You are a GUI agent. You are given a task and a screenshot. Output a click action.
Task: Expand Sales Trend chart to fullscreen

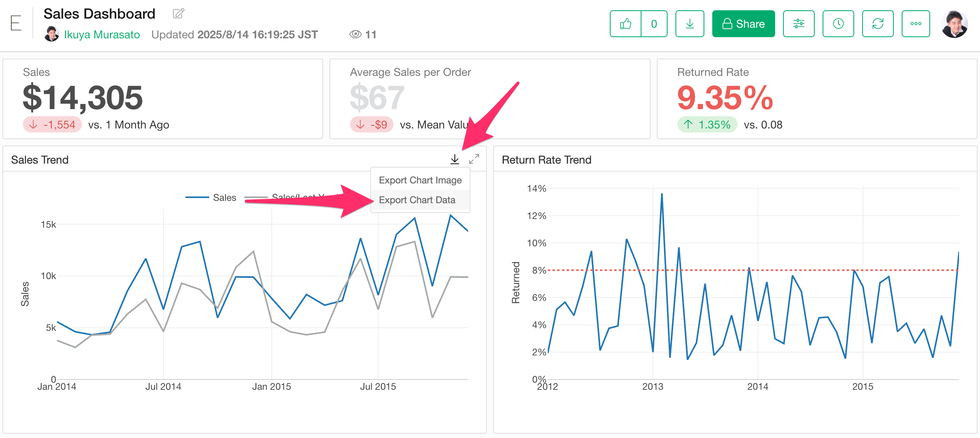click(474, 159)
